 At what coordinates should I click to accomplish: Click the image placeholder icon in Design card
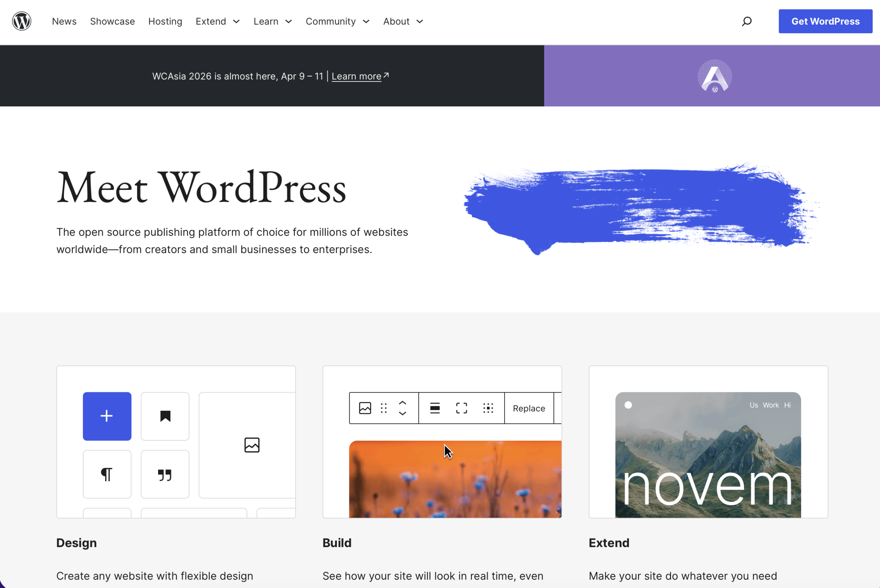[252, 445]
